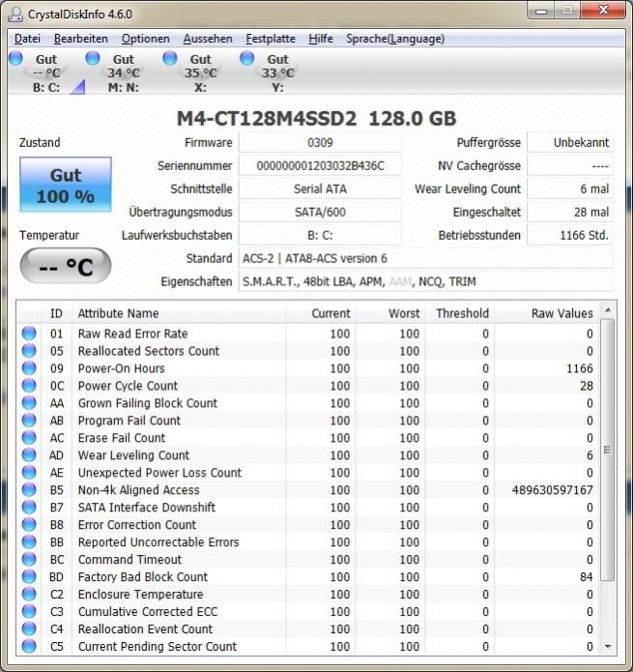
Task: Click the Laufwerksbuchstaben field B: C:
Action: tap(320, 235)
